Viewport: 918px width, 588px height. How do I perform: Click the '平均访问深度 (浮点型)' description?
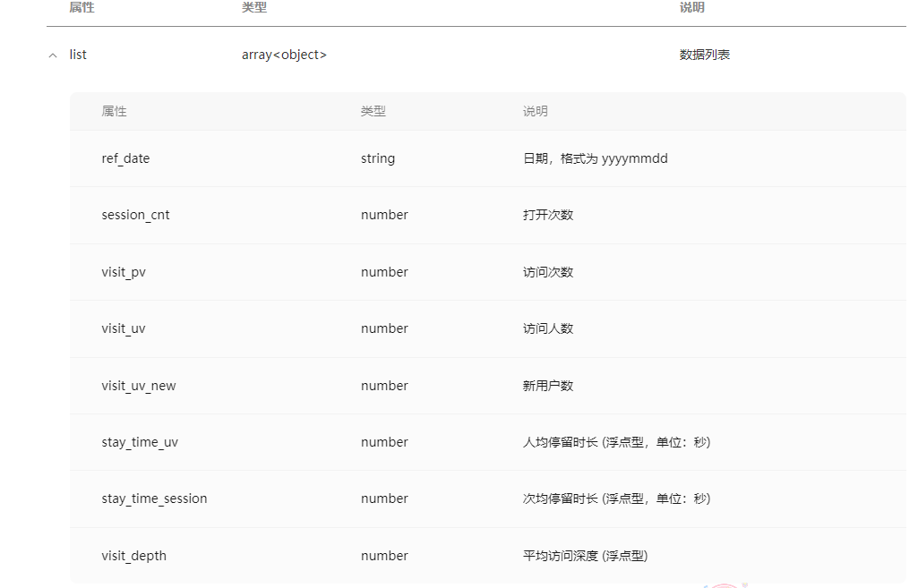point(585,556)
